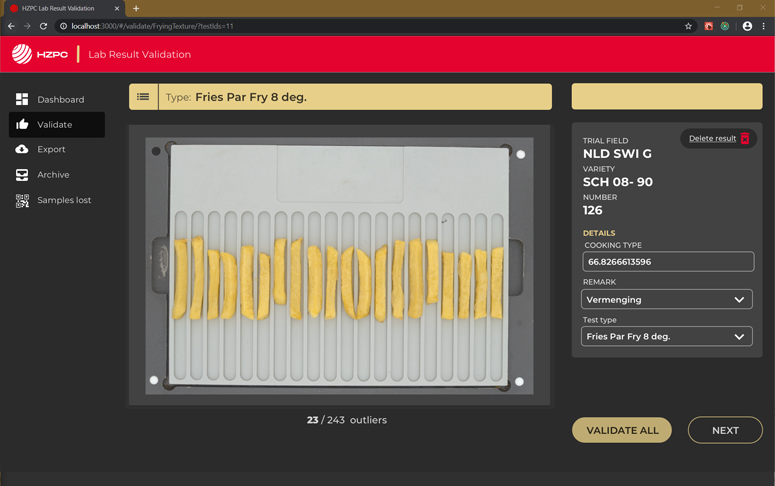Viewport: 775px width, 486px height.
Task: Click the QR code Samples lost icon
Action: click(22, 200)
